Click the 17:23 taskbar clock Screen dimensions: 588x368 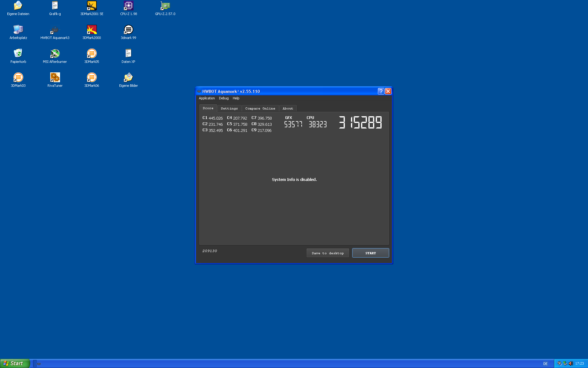tap(579, 364)
